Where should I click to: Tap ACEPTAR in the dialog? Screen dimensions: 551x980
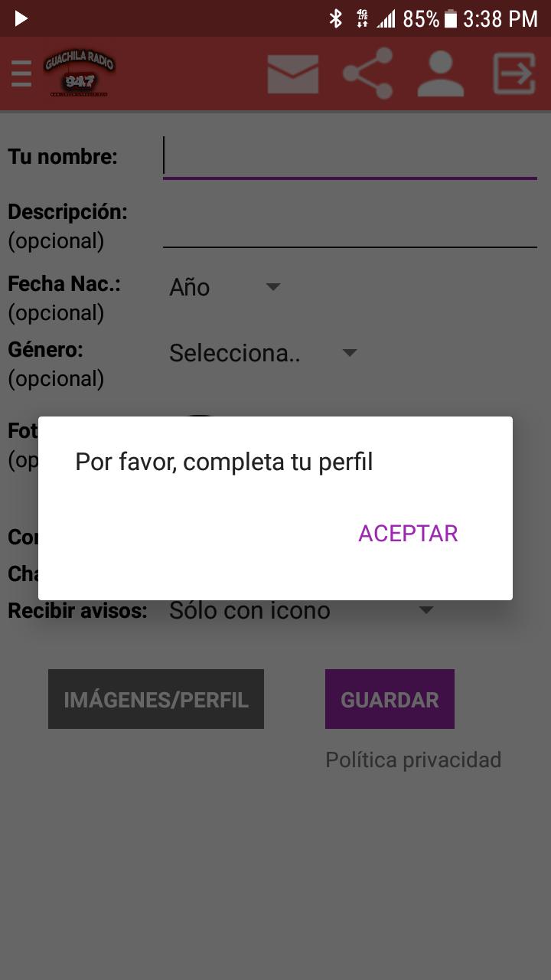[408, 534]
